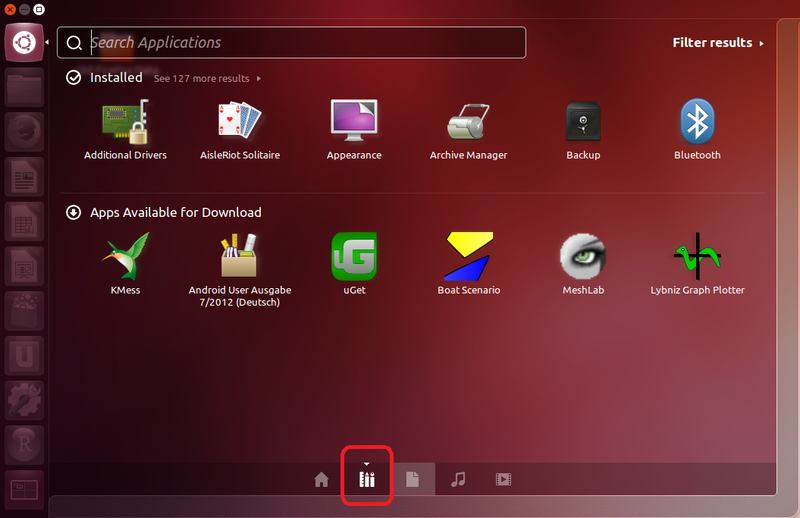The image size is (800, 518).
Task: See 127 more installed results
Action: 207,79
